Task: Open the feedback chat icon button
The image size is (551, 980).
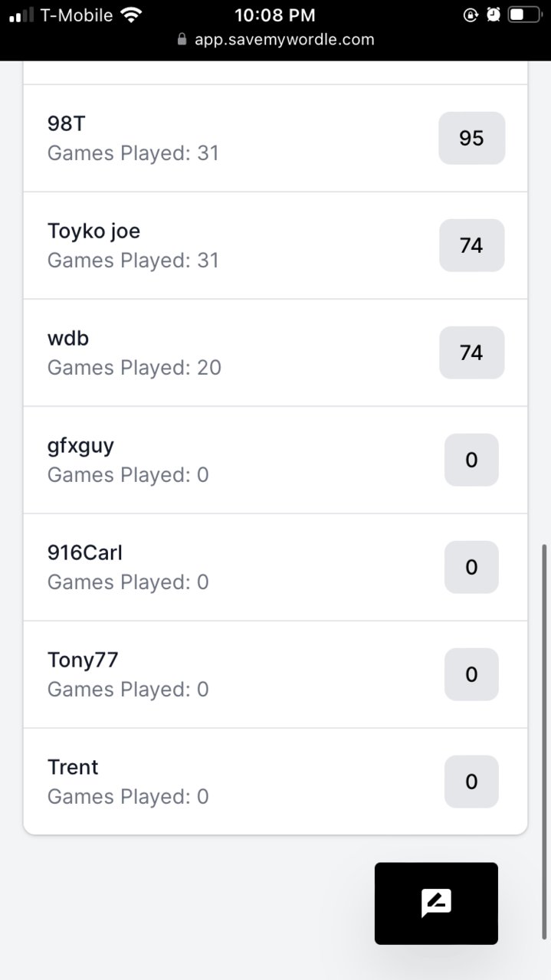Action: point(436,903)
